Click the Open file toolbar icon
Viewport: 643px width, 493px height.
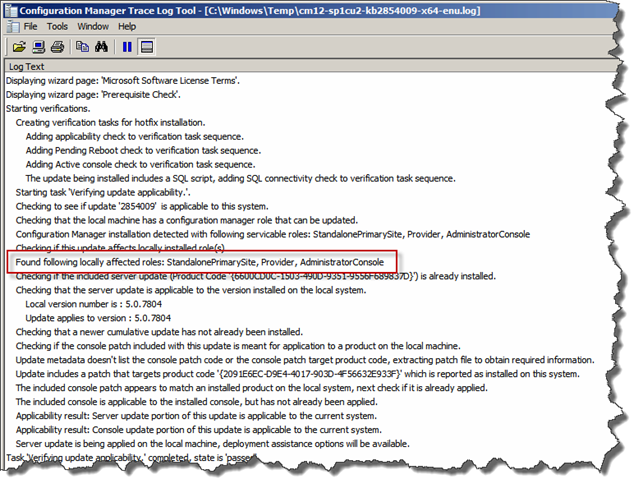[x=19, y=47]
